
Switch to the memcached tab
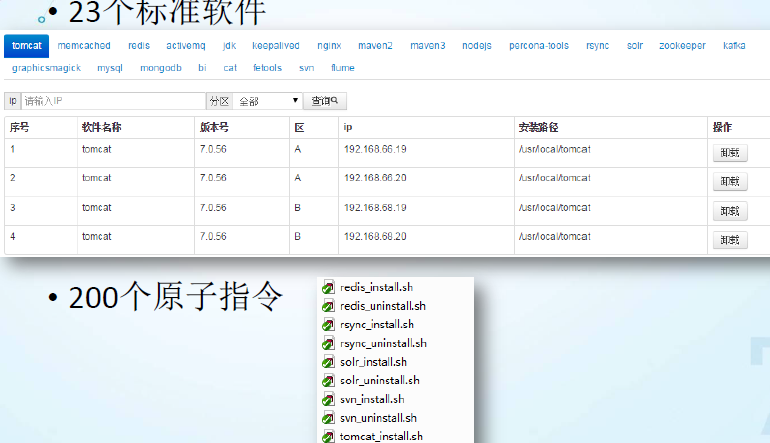pos(84,46)
